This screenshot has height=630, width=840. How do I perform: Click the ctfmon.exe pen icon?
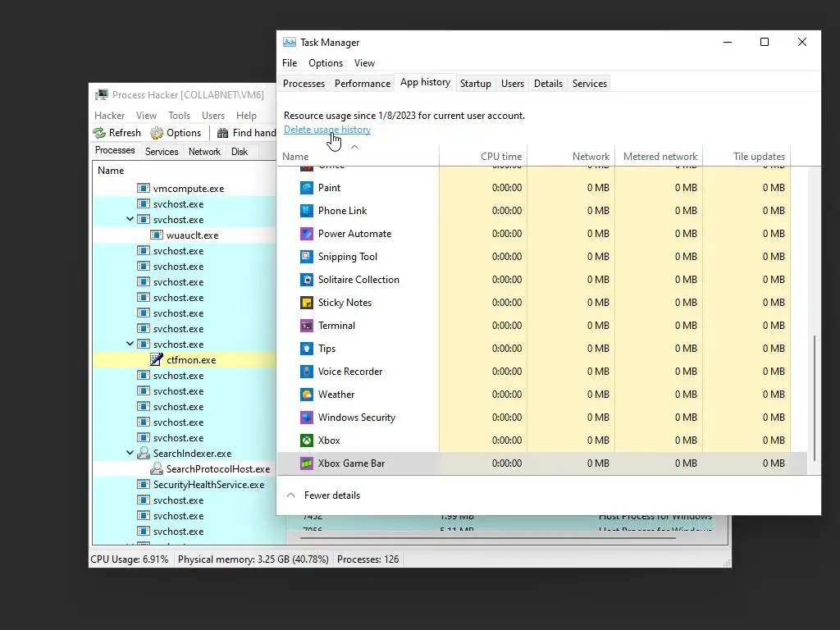(x=157, y=360)
